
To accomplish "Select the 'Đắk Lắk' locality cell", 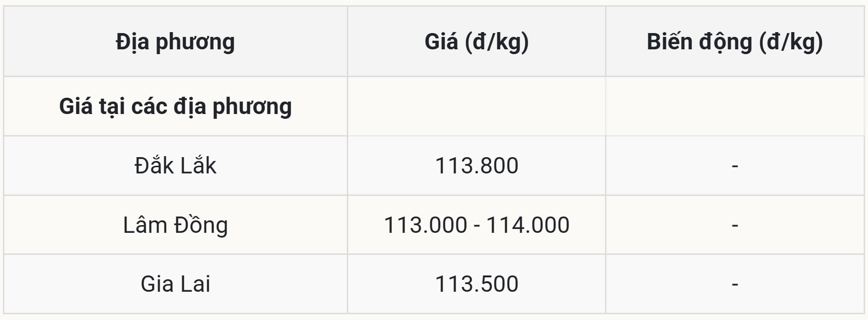I will [175, 166].
